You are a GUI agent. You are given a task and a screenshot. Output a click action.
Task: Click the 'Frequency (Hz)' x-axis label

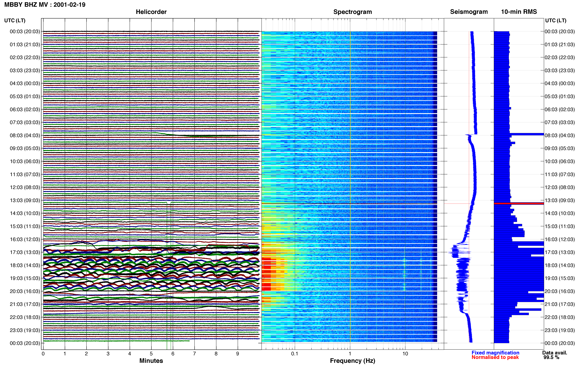352,361
